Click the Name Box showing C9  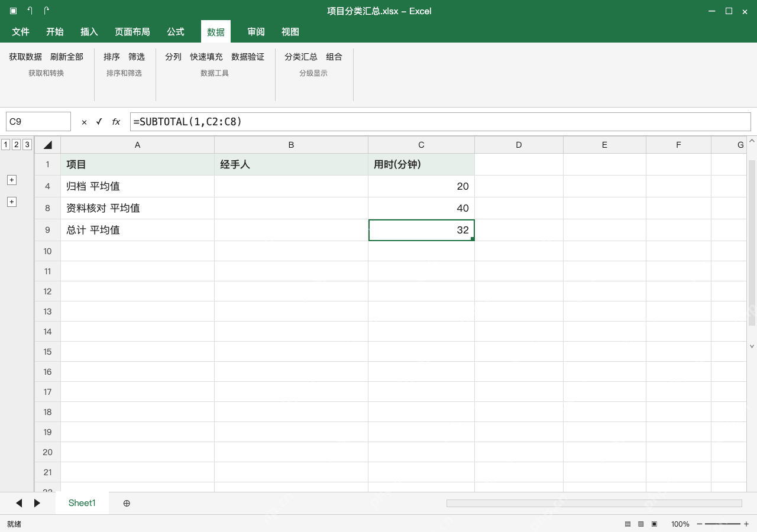click(x=38, y=122)
